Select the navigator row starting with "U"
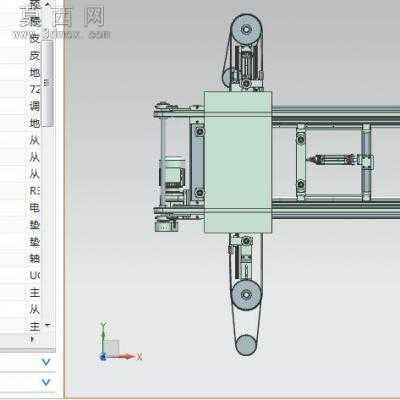The height and width of the screenshot is (400, 400). (x=20, y=275)
